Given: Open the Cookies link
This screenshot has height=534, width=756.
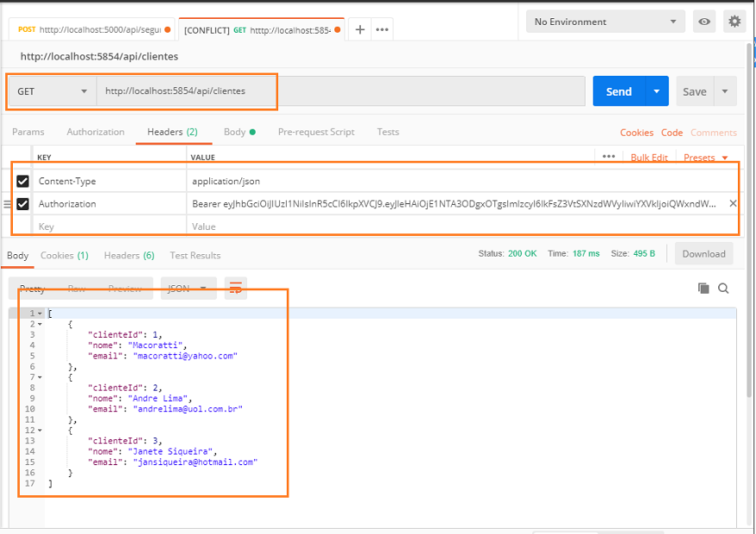Looking at the screenshot, I should coord(636,133).
